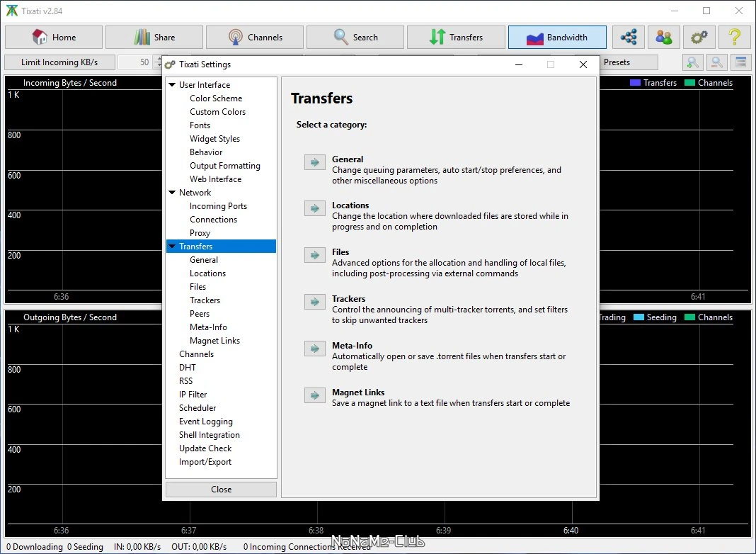Minimize the Tixati Settings dialog

[x=519, y=64]
